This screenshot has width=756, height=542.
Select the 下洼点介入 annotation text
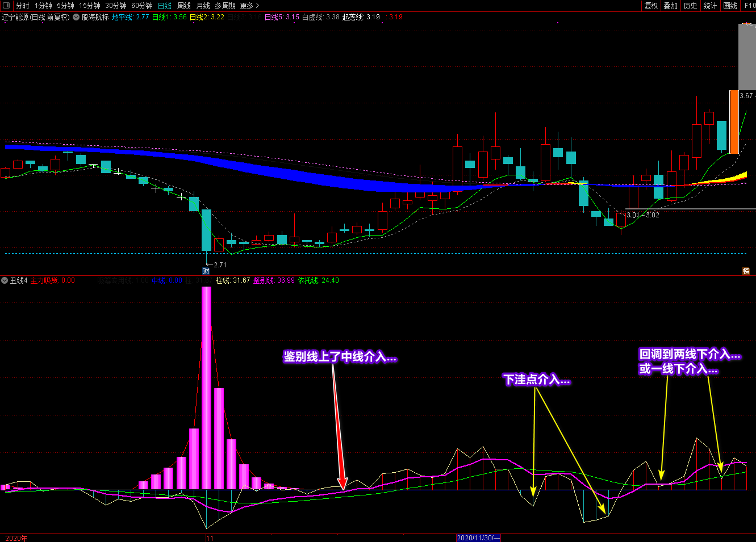point(537,380)
